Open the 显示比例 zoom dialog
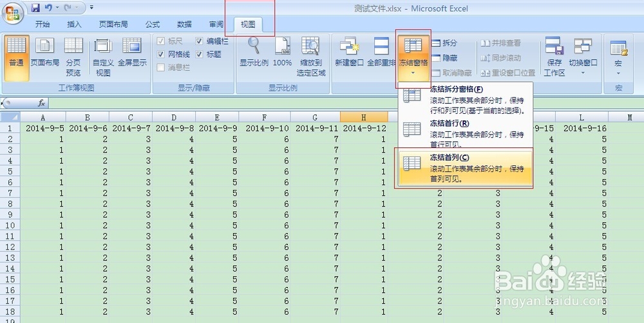Screen dimensions: 644x323 click(254, 53)
